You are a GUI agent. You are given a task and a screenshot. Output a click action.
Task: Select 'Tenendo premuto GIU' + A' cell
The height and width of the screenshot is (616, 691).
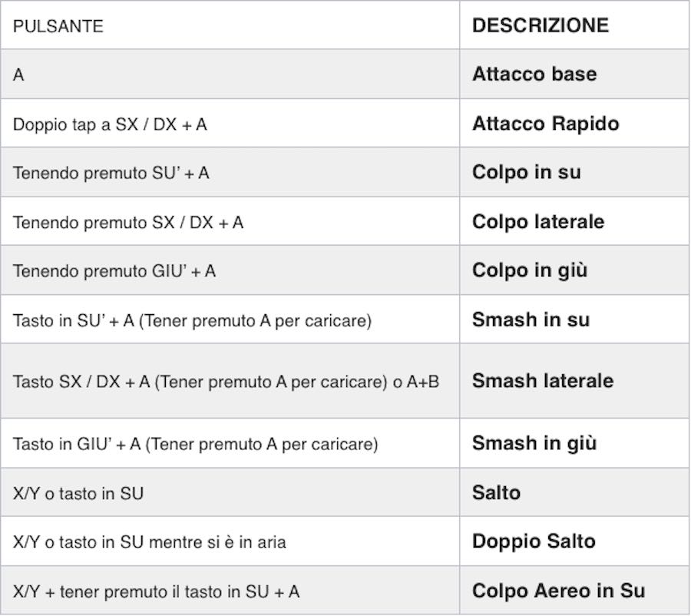coord(230,270)
